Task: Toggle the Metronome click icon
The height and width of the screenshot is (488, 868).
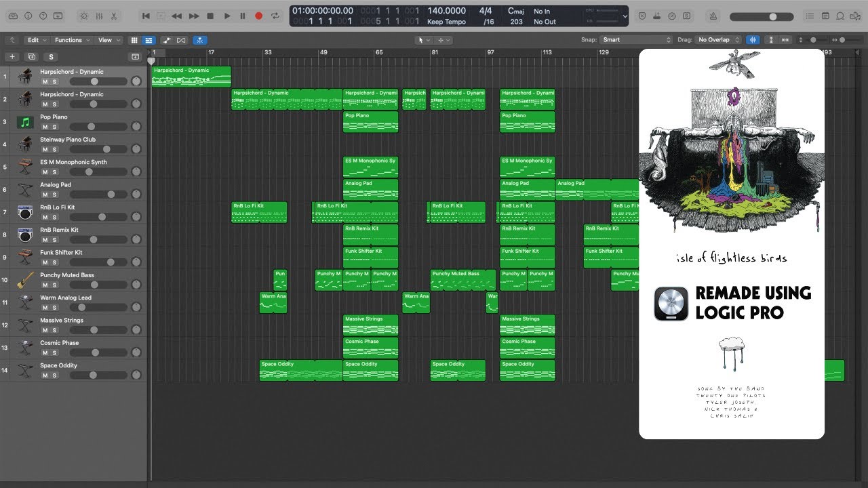Action: click(x=713, y=16)
